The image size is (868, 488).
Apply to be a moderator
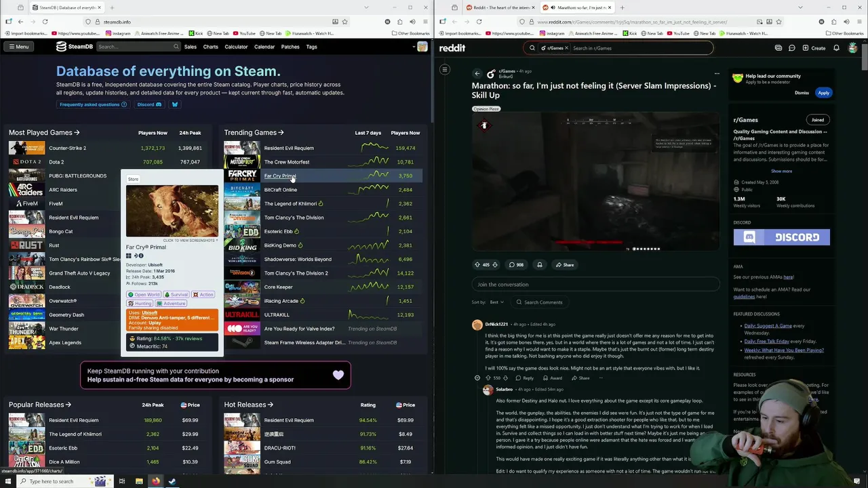(x=823, y=93)
